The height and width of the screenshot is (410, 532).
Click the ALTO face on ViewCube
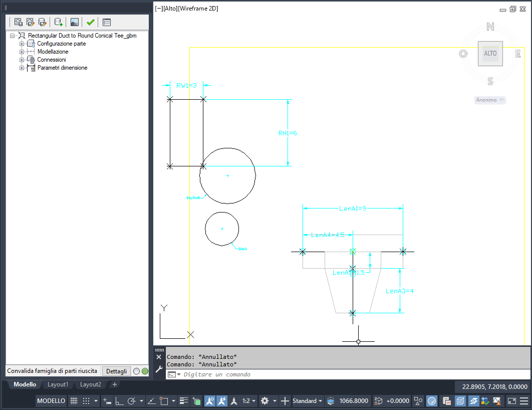(x=490, y=54)
